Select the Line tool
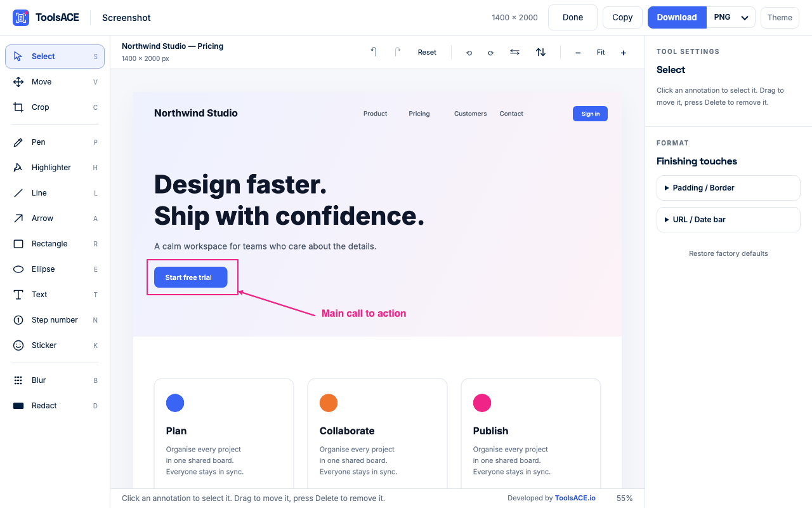Screen dimensions: 812x508 [55, 193]
